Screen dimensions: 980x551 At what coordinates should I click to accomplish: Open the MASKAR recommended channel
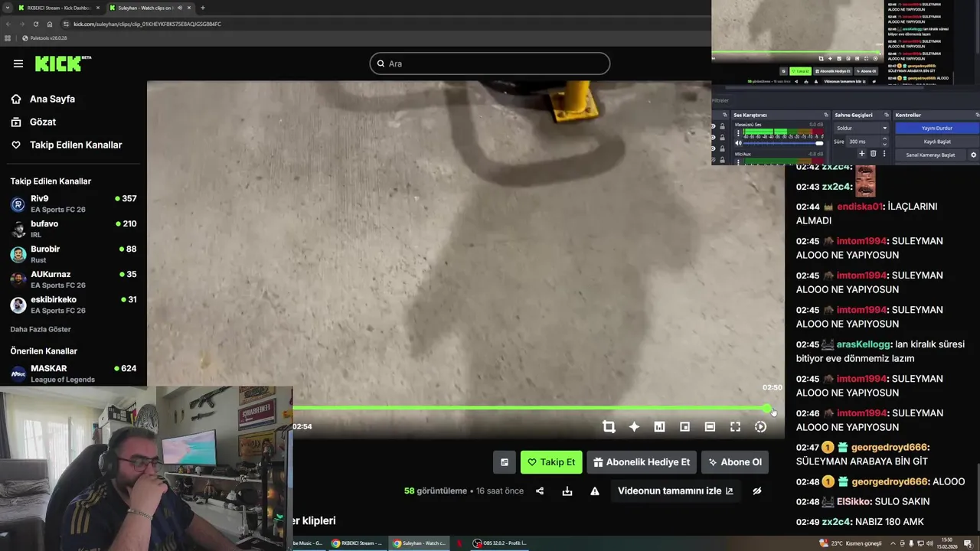pyautogui.click(x=73, y=373)
